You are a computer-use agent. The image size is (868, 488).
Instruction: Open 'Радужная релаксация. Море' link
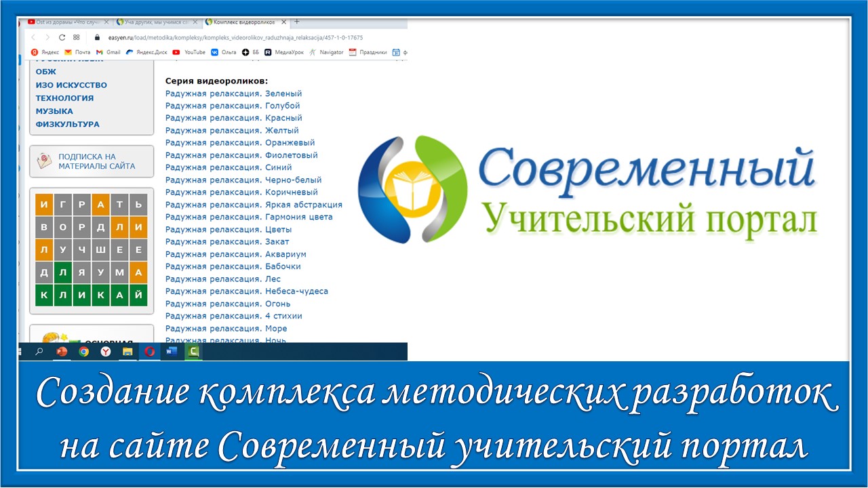click(226, 329)
